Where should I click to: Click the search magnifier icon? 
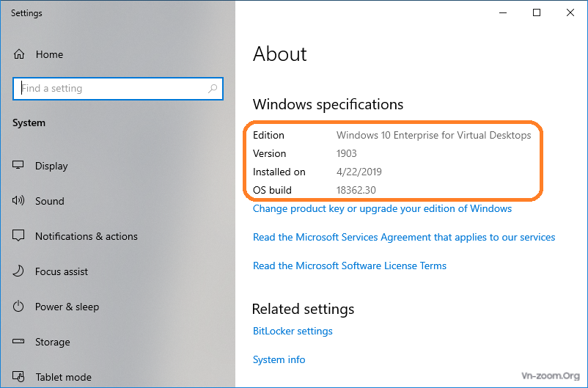213,89
